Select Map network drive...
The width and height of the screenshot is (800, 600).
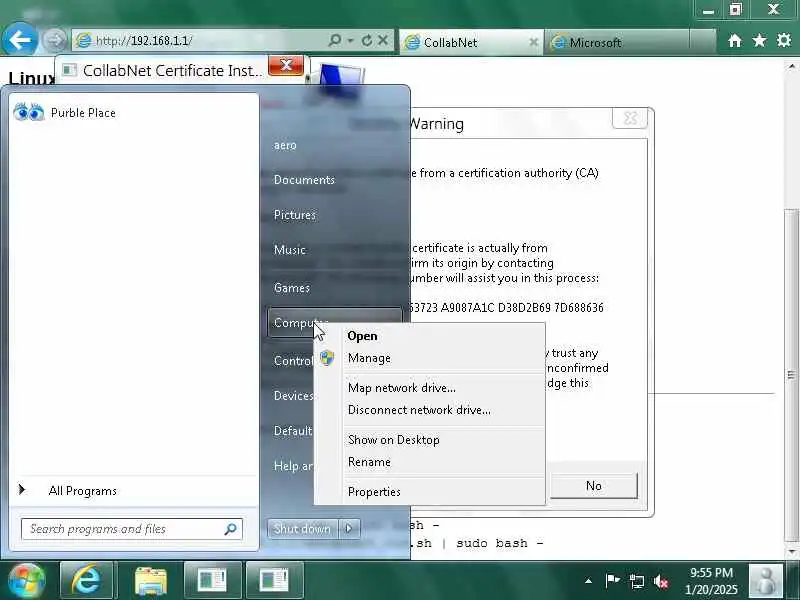(429, 388)
